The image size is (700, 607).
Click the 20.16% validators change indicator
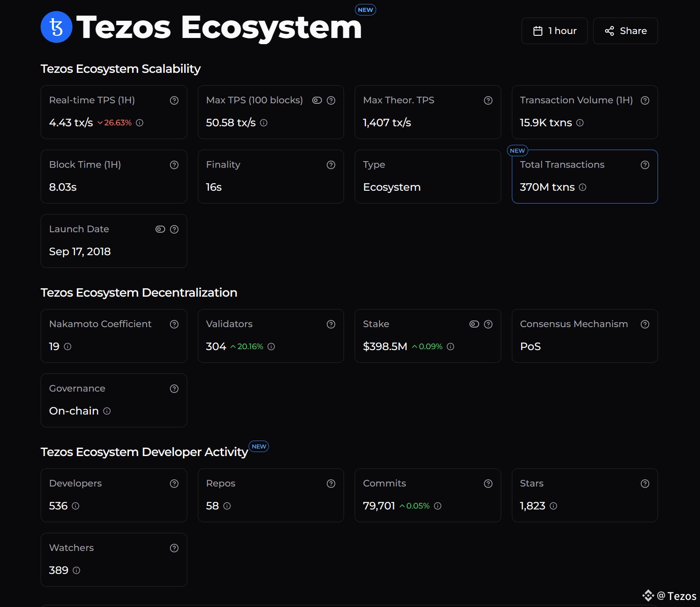(247, 347)
